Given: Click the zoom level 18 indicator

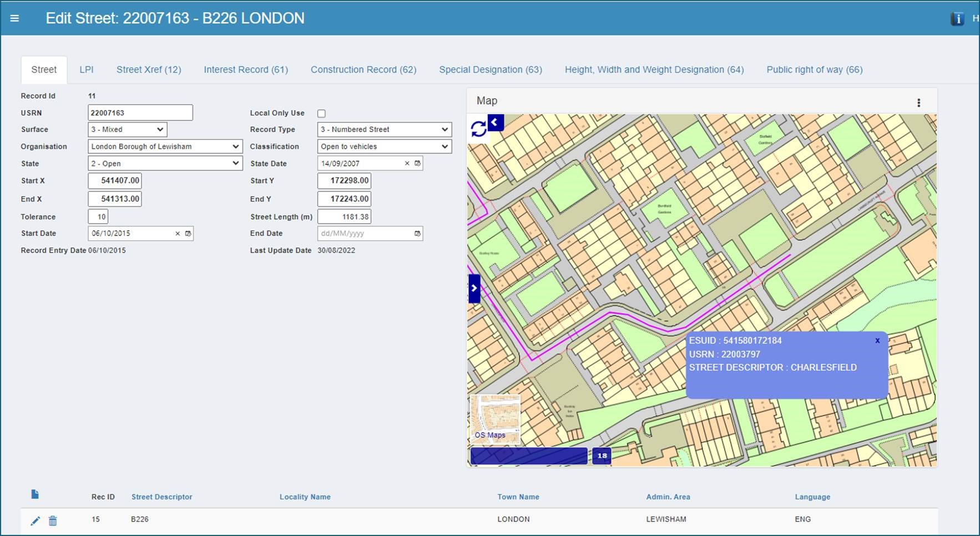Looking at the screenshot, I should tap(602, 456).
